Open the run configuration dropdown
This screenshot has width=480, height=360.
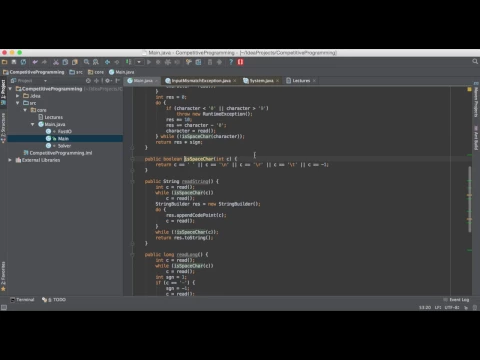[x=139, y=62]
